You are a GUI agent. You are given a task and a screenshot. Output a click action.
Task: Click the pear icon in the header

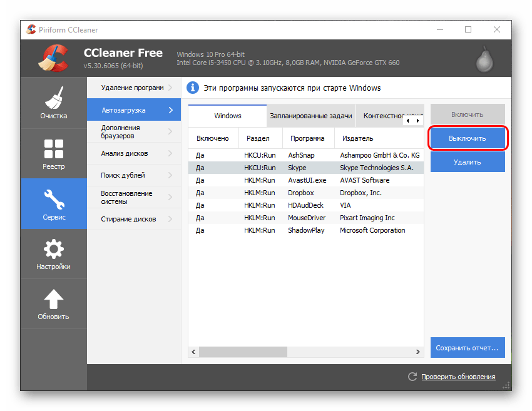click(x=484, y=59)
